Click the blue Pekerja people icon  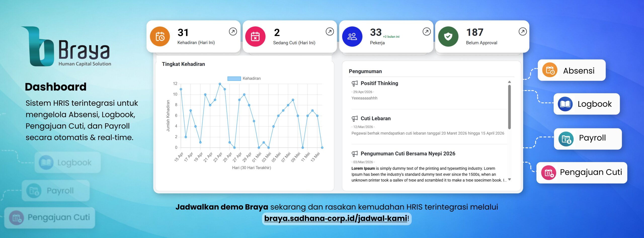click(x=352, y=37)
